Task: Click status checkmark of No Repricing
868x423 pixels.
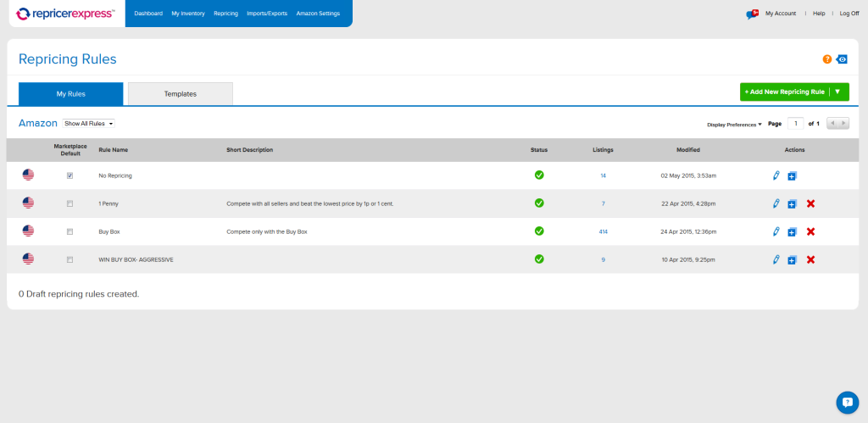Action: [538, 175]
